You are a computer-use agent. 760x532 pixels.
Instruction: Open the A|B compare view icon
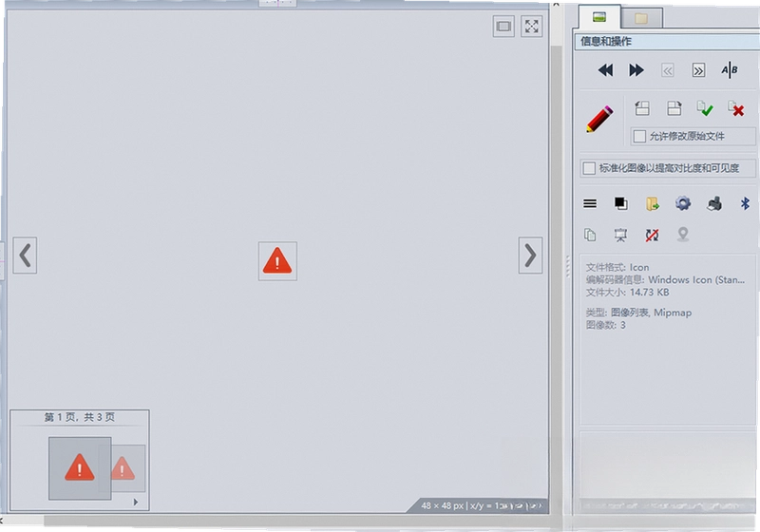[730, 70]
